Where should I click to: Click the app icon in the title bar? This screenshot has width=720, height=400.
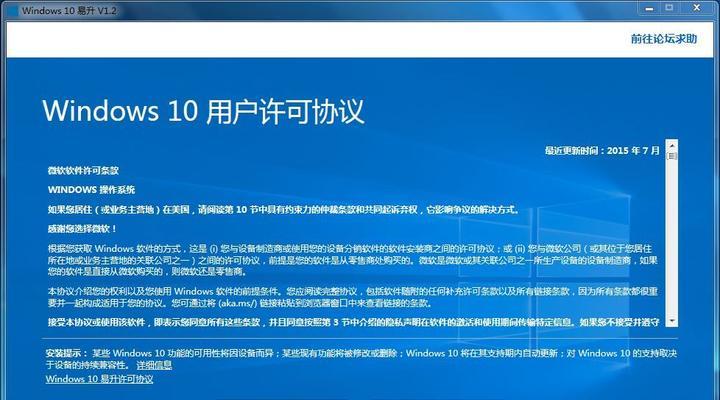12,10
